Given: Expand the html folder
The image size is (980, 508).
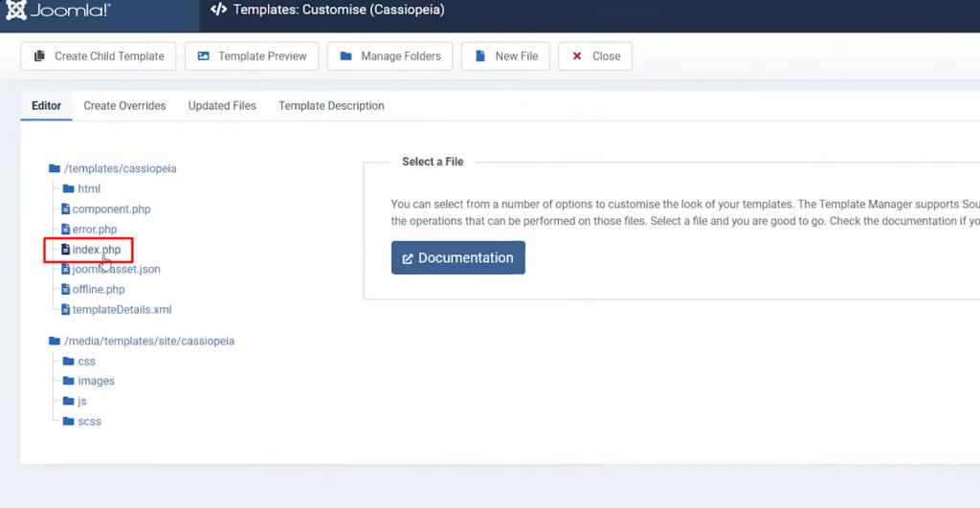Looking at the screenshot, I should pos(88,189).
